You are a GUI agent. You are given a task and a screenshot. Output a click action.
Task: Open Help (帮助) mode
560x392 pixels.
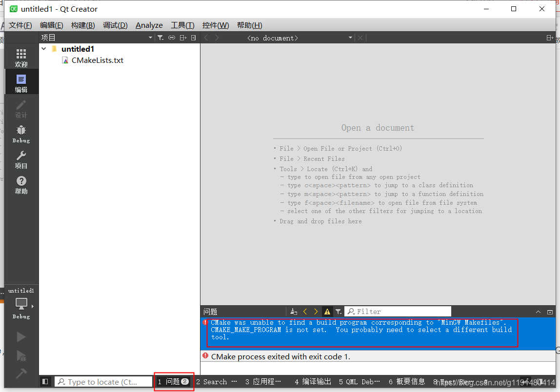(x=21, y=185)
